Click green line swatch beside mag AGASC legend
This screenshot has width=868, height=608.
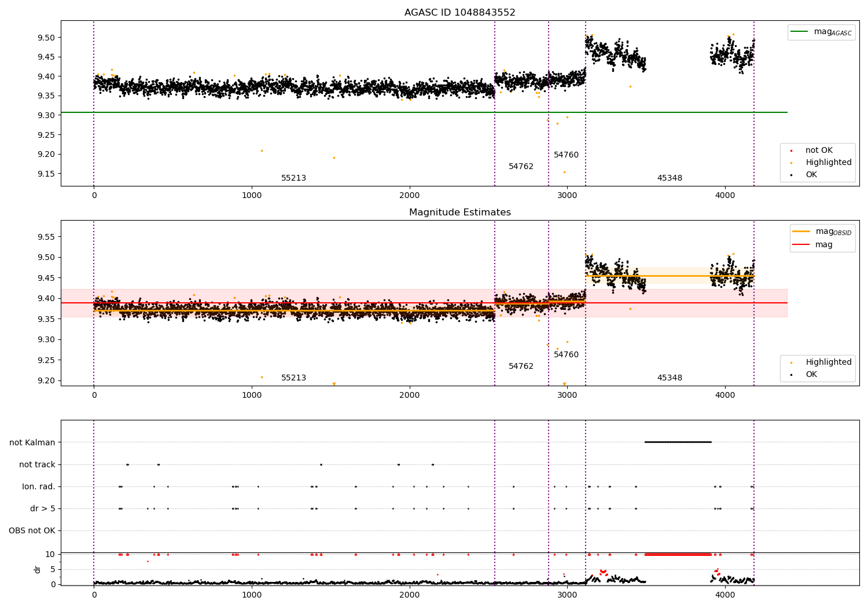tap(800, 32)
